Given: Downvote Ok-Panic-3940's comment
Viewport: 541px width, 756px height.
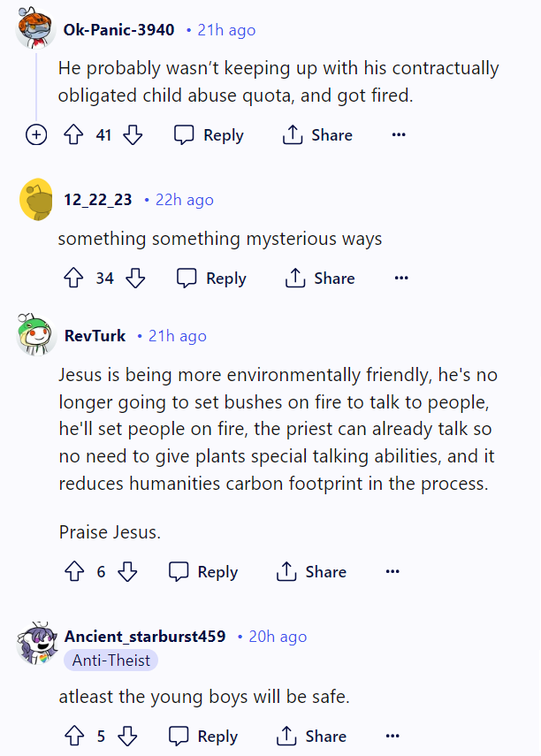Looking at the screenshot, I should tap(133, 135).
